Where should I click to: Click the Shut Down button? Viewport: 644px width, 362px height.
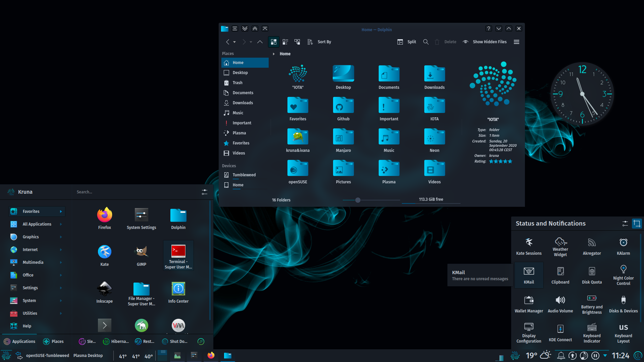[175, 342]
